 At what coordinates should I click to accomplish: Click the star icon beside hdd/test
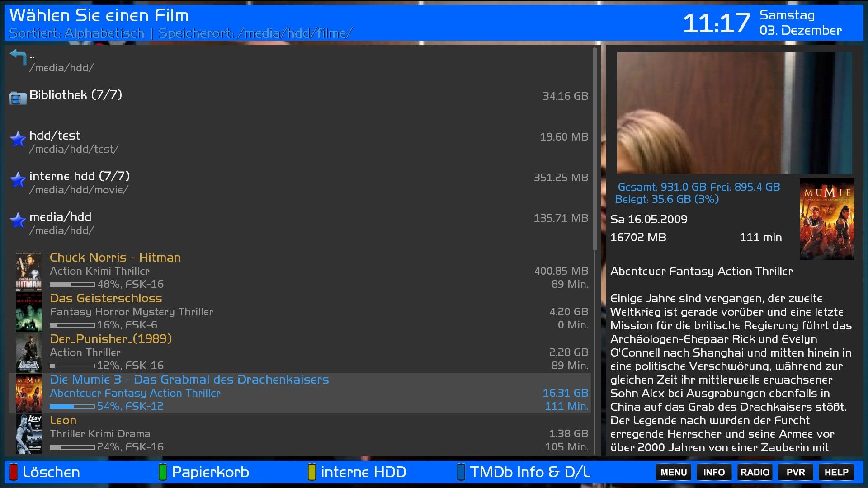coord(18,139)
